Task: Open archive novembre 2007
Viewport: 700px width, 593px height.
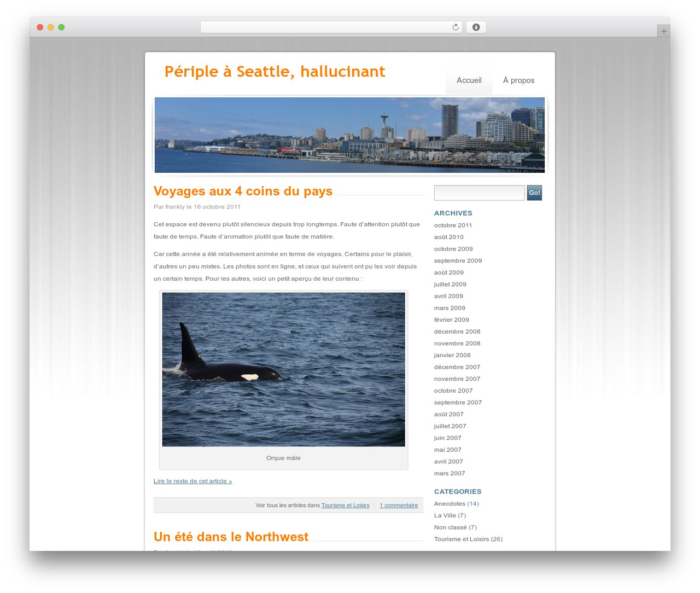Action: click(457, 379)
